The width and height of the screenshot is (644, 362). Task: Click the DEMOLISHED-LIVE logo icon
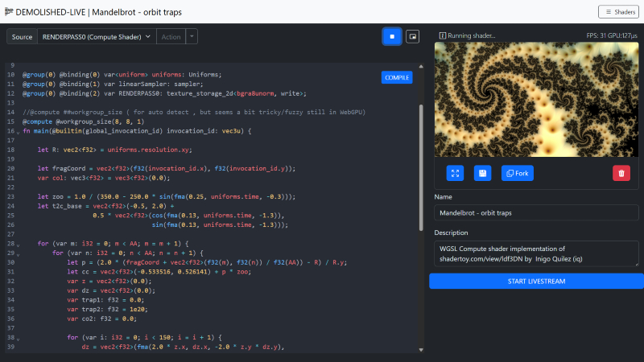[x=9, y=11]
